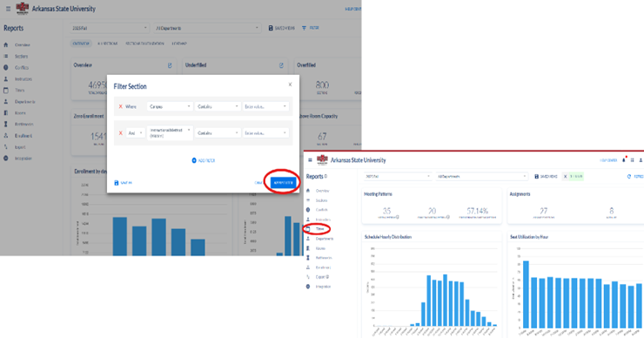Select Enrollment in Times report window sidebar

coord(323,267)
